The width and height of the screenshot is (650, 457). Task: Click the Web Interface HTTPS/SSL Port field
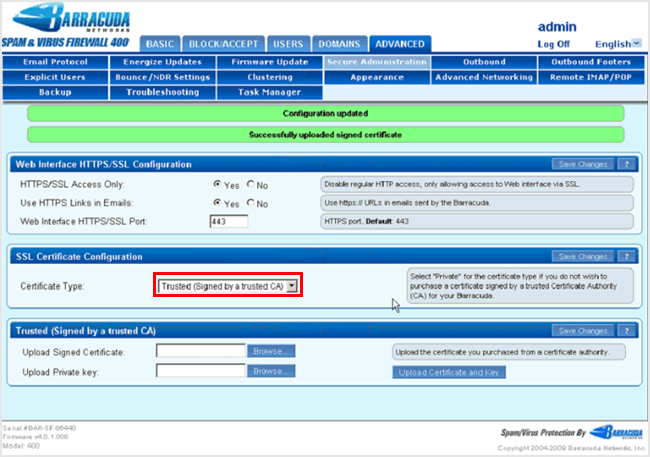228,221
